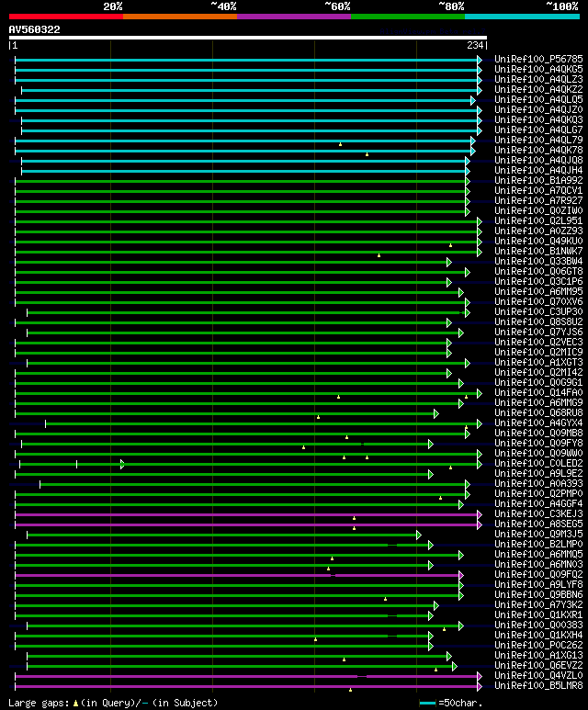This screenshot has height=710, width=588.
Task: Click the UniRef100_Q00383 label
Action: point(538,625)
